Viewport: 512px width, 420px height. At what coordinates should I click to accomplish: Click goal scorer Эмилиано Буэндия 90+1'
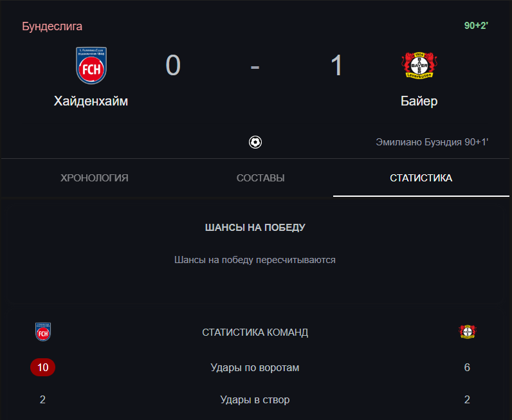pos(432,142)
